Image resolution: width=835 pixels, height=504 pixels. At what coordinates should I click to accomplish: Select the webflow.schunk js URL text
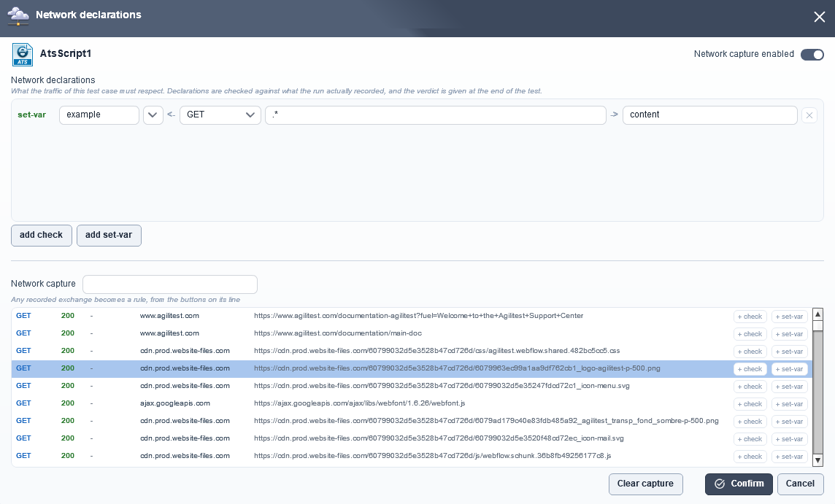[432, 457]
